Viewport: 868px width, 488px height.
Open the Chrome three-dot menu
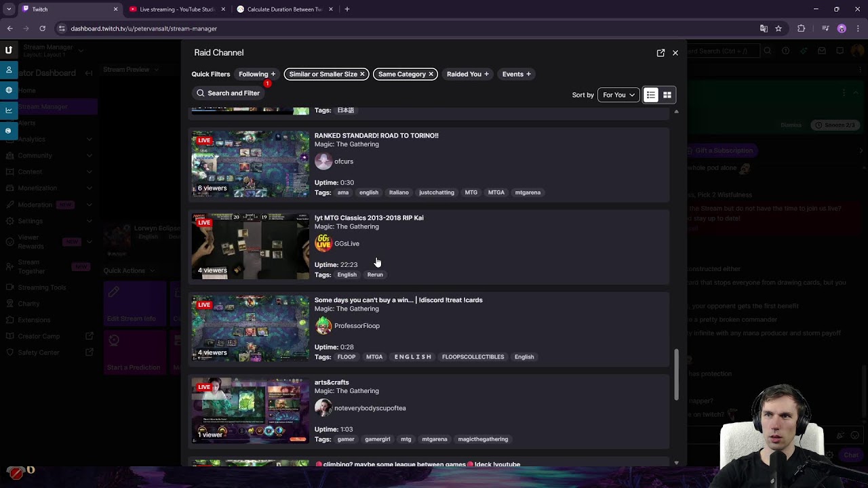pos(858,28)
